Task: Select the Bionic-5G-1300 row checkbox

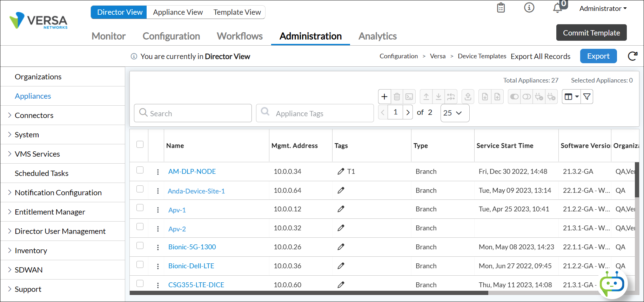Action: click(x=140, y=246)
